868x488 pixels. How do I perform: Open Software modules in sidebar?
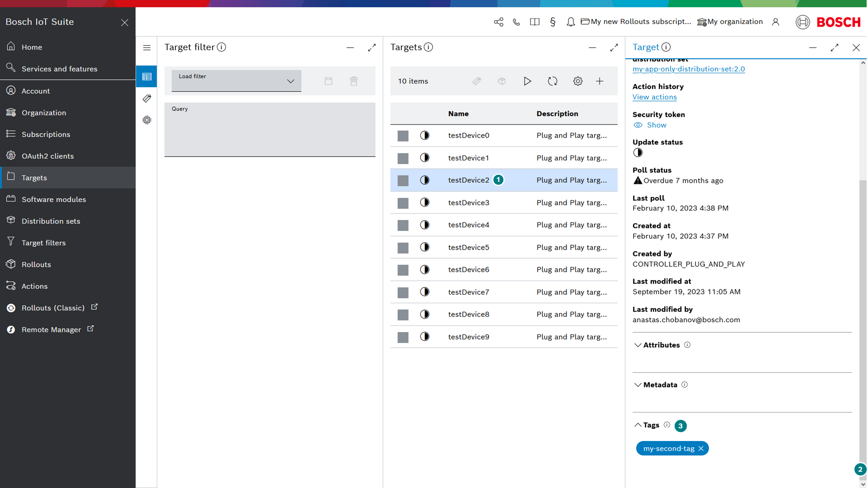pyautogui.click(x=68, y=199)
